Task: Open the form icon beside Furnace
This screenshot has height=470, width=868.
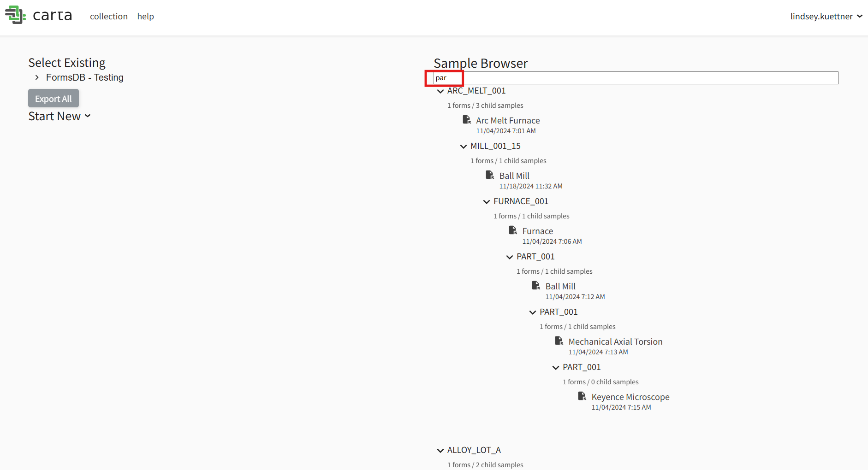Action: (x=513, y=230)
